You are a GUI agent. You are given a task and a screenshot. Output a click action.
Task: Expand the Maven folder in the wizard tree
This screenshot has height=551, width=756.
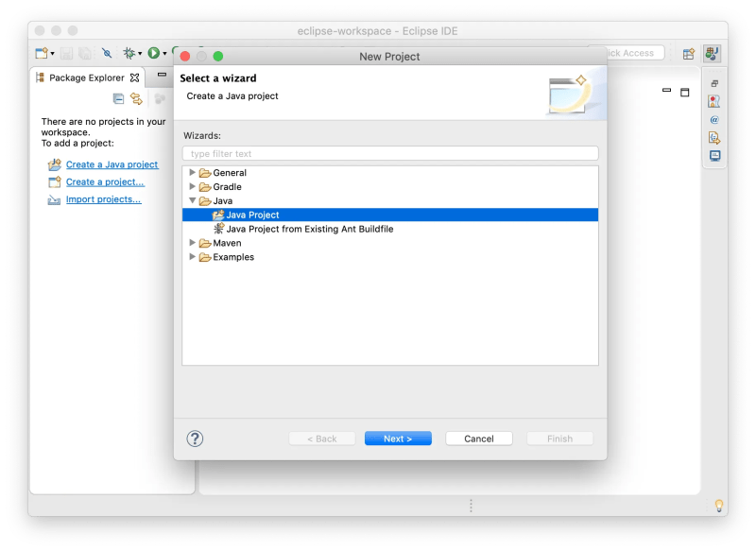pos(193,243)
